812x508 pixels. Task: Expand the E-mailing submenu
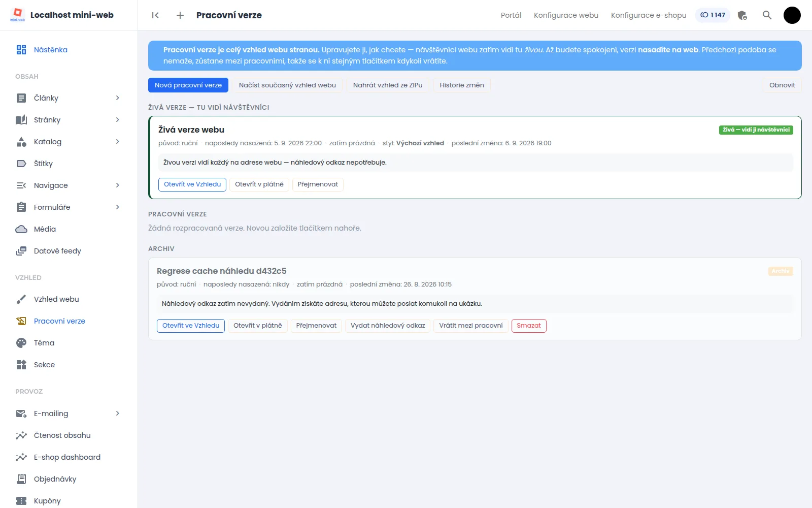(118, 414)
